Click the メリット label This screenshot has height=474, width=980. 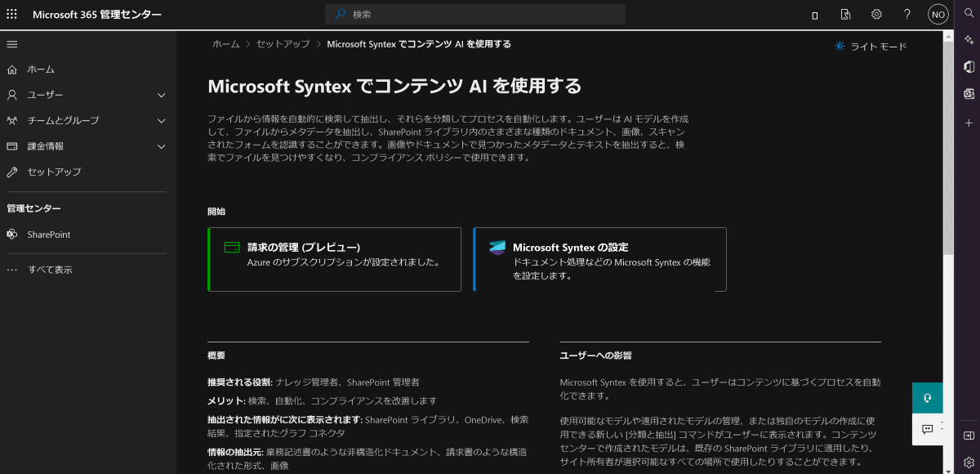point(226,400)
